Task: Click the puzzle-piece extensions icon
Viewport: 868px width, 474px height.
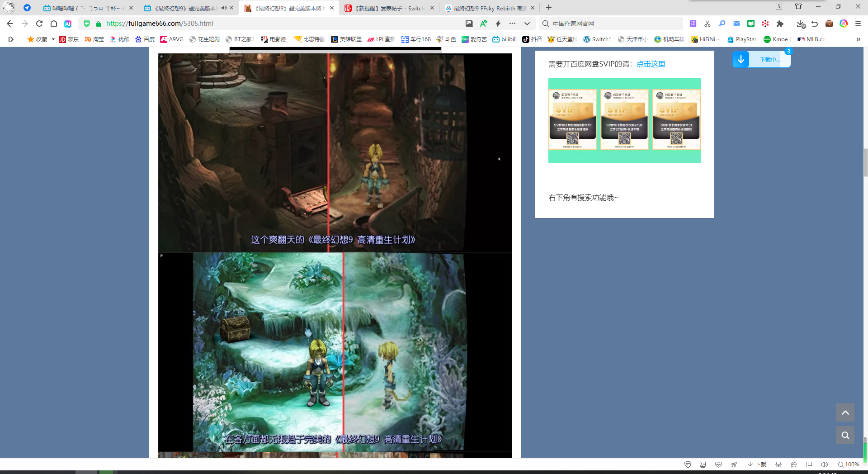Action: (x=780, y=24)
